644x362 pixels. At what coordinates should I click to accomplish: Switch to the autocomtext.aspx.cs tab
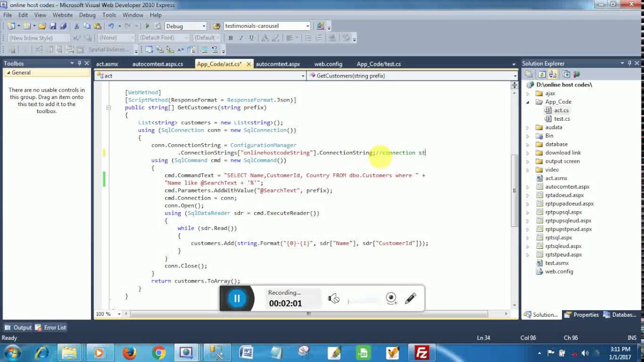click(x=157, y=64)
